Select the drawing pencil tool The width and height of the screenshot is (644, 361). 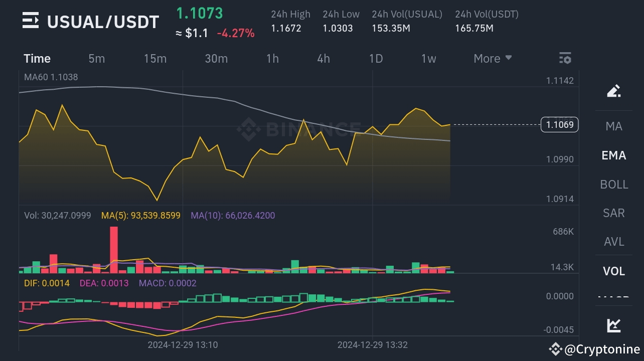pyautogui.click(x=614, y=91)
